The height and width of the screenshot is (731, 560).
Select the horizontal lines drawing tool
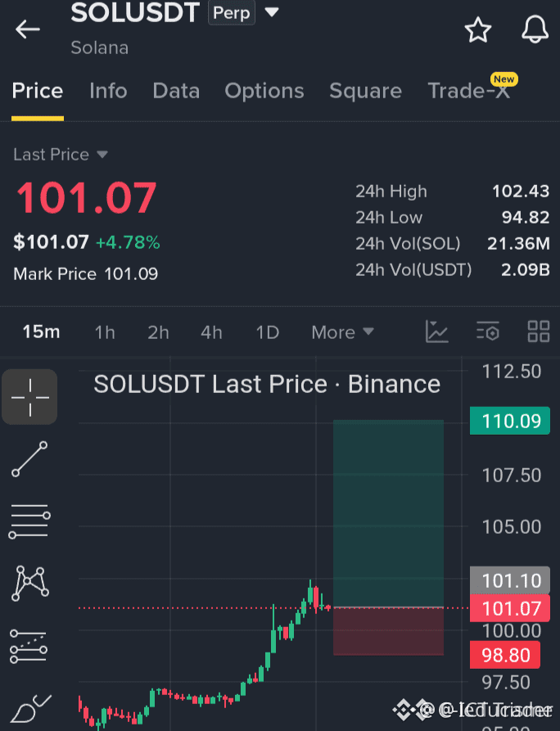click(x=29, y=521)
